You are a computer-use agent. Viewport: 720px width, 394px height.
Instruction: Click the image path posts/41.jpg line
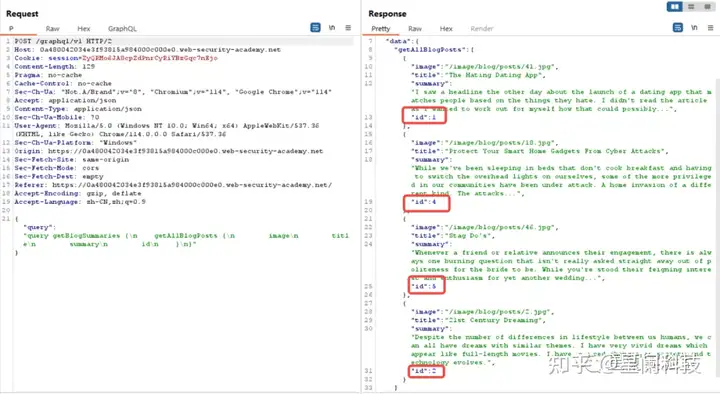[484, 67]
